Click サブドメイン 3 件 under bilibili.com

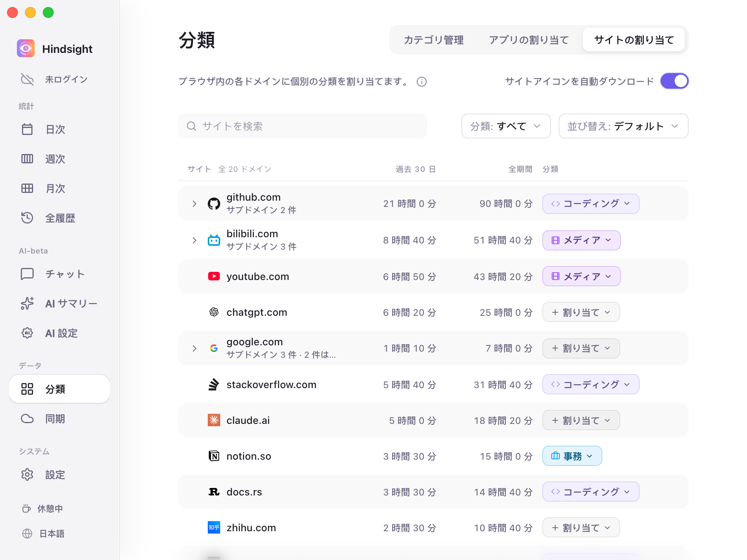point(261,247)
